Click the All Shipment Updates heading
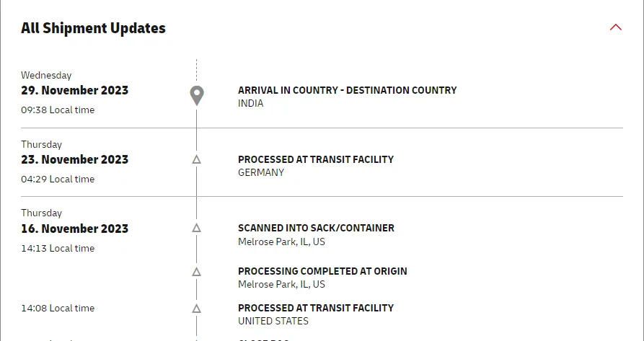The image size is (644, 341). point(93,29)
